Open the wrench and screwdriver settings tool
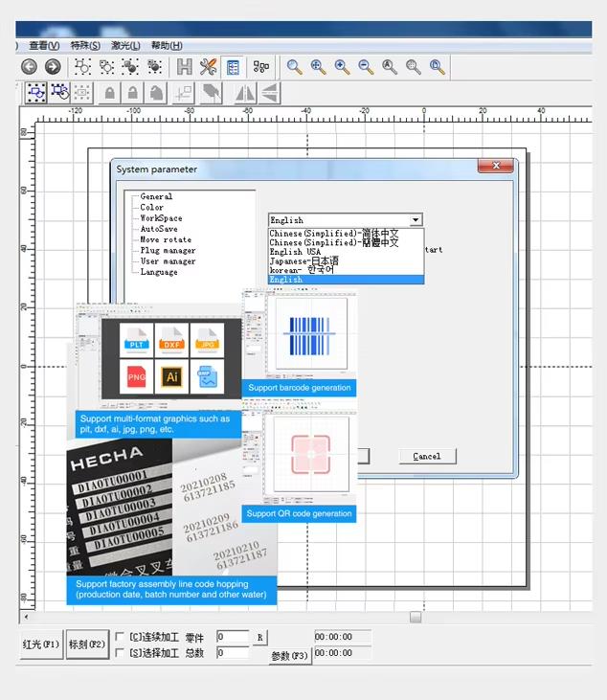Viewport: 607px width, 700px height. [x=209, y=67]
